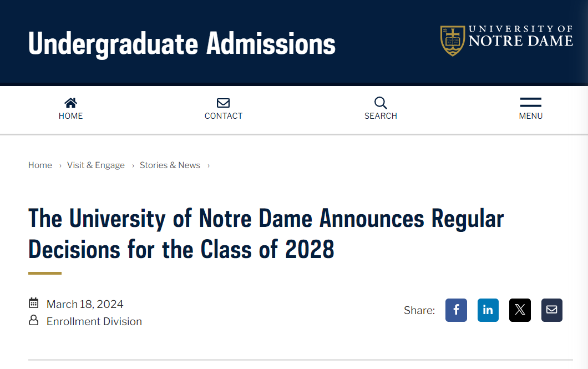
Task: Click the calendar icon beside date
Action: (x=34, y=303)
